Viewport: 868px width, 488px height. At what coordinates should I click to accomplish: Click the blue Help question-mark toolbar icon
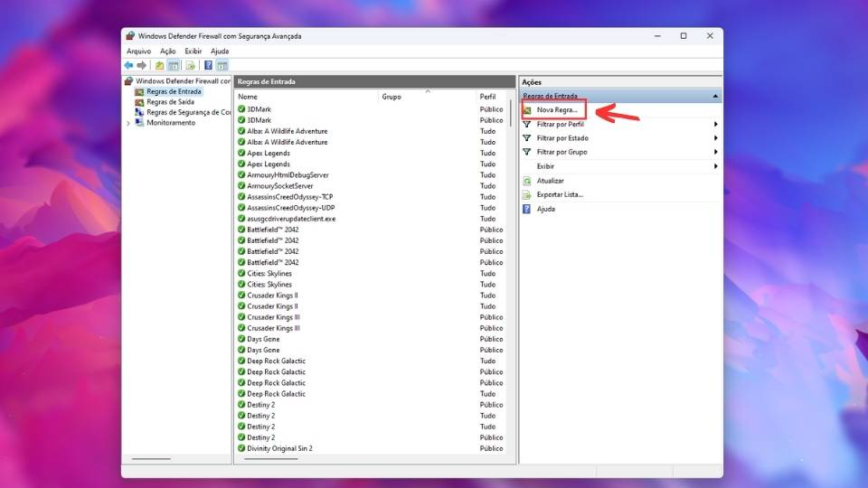208,65
